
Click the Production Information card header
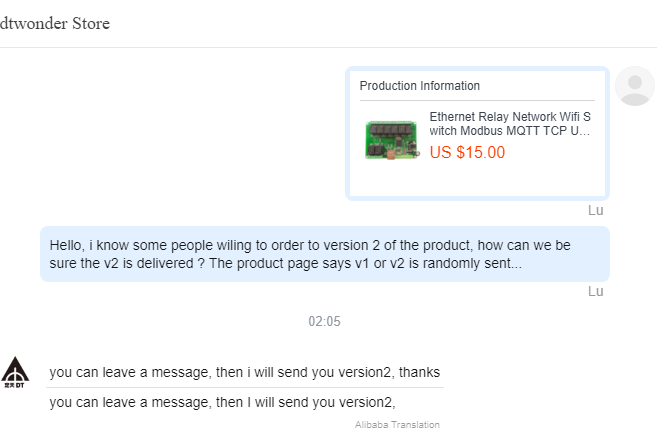click(420, 86)
